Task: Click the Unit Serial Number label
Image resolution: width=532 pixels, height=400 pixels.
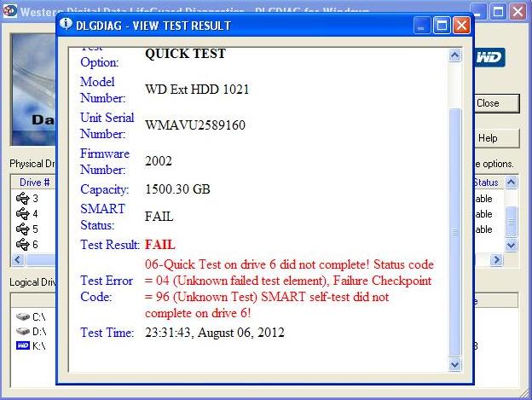Action: 107,125
